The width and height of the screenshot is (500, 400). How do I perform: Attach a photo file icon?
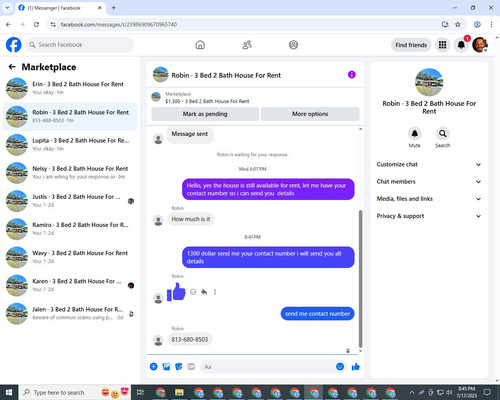pyautogui.click(x=166, y=367)
